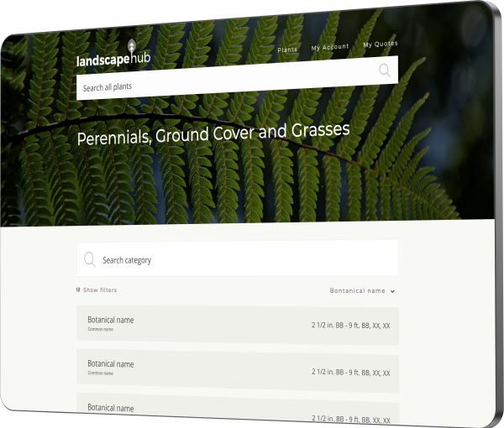Click the magnifier icon in top search bar
This screenshot has height=428, width=504.
[x=384, y=70]
